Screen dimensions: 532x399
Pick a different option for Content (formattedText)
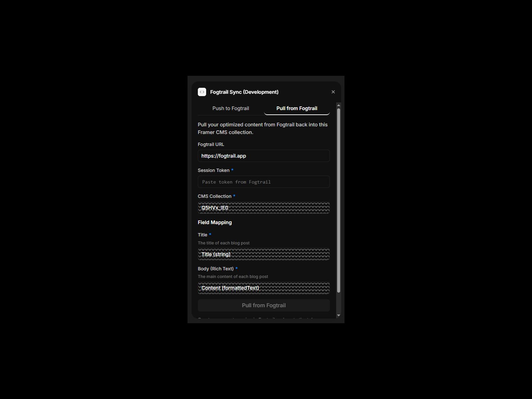(x=263, y=288)
